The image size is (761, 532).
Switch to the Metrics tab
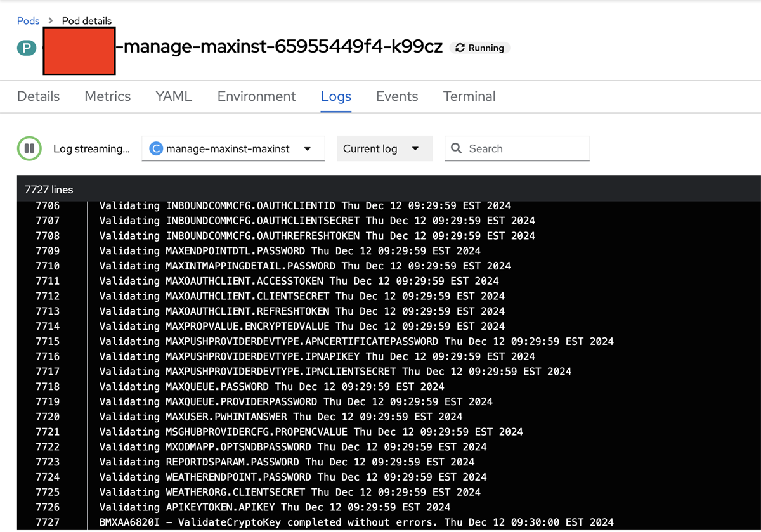pos(108,96)
